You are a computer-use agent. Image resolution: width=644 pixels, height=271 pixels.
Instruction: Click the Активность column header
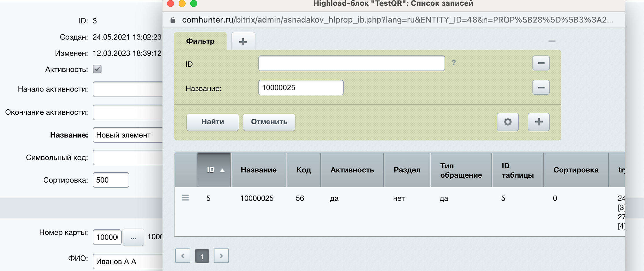coord(352,170)
